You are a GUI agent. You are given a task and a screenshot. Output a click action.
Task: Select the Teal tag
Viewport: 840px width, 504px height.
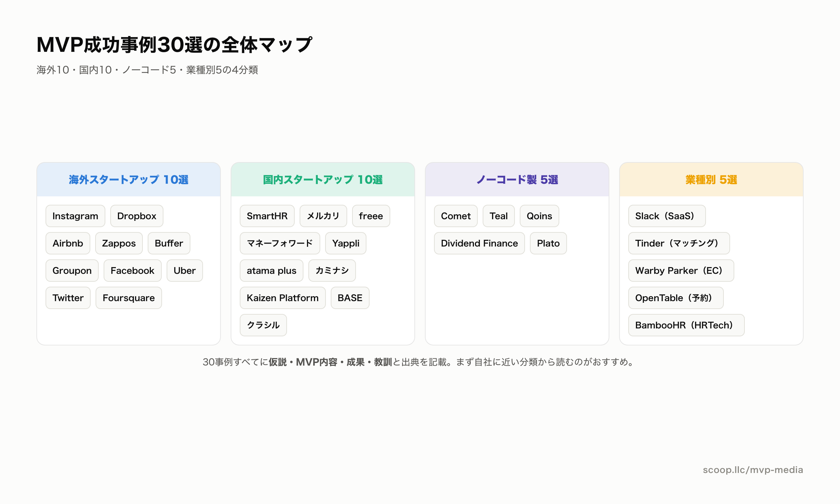click(499, 216)
